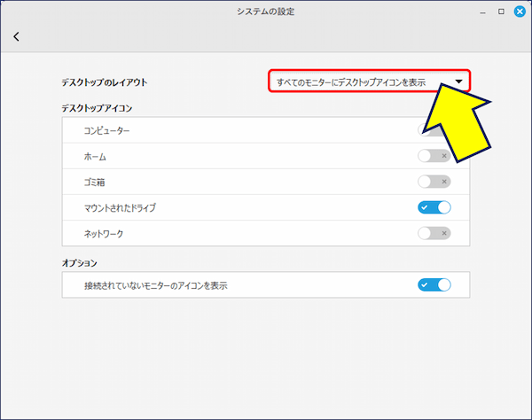Switch on the ネットワーク icon toggle
Screen dimensions: 532x420
tap(434, 233)
